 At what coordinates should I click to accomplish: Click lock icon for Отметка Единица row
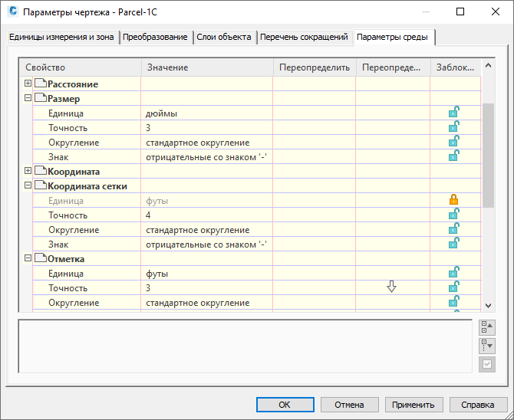pyautogui.click(x=453, y=273)
